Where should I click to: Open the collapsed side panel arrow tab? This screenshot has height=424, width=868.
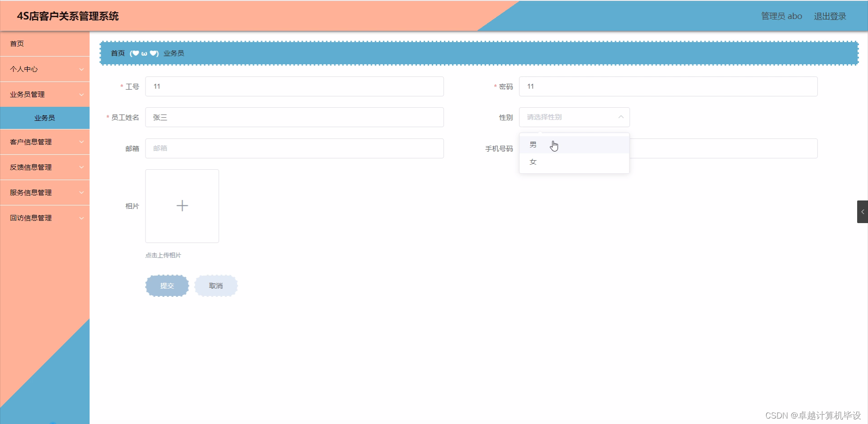point(863,212)
